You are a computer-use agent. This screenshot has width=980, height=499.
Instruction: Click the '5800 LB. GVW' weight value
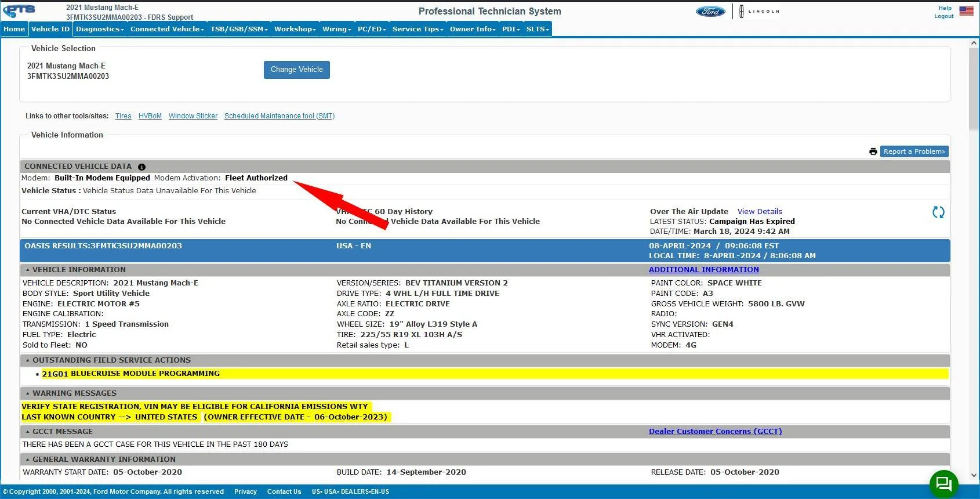(x=776, y=304)
